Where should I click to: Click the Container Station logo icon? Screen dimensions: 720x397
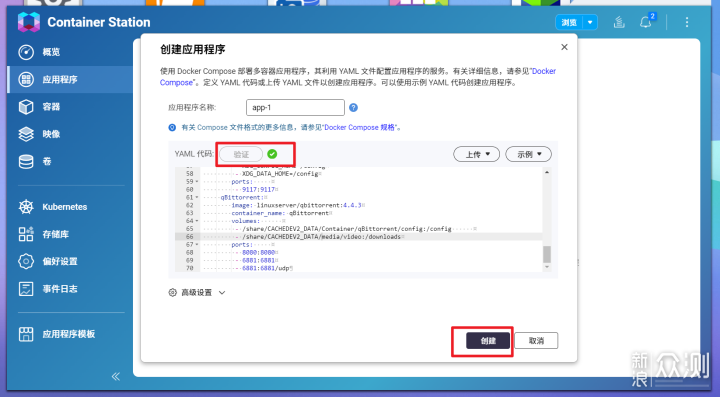click(28, 22)
